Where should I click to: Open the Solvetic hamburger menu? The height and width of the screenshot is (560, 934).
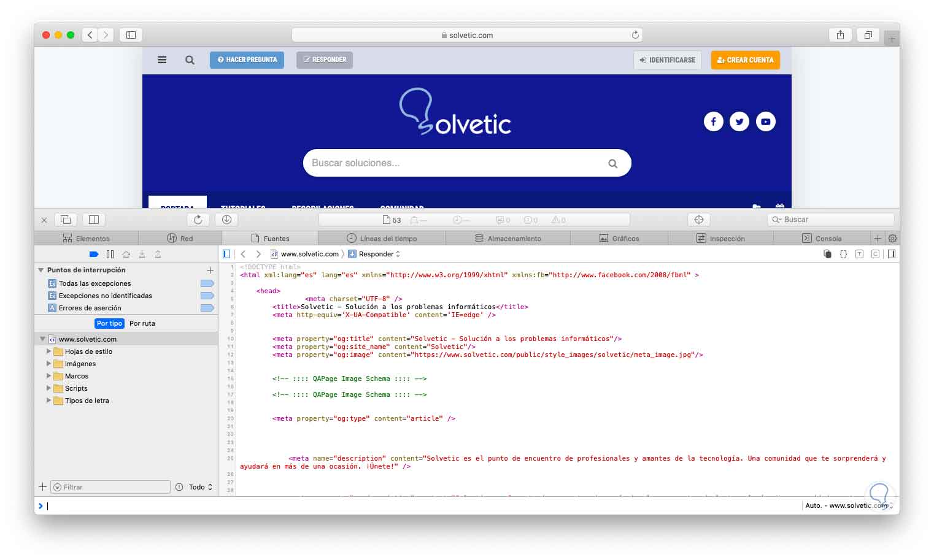point(162,60)
